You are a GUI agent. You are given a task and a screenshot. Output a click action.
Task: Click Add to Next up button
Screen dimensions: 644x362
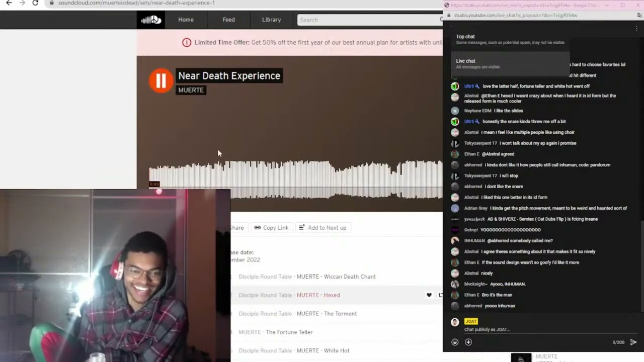323,228
